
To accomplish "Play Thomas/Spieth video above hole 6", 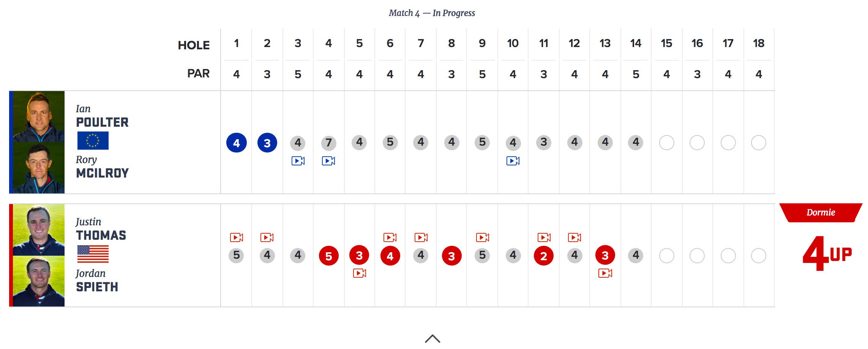I will (x=390, y=237).
